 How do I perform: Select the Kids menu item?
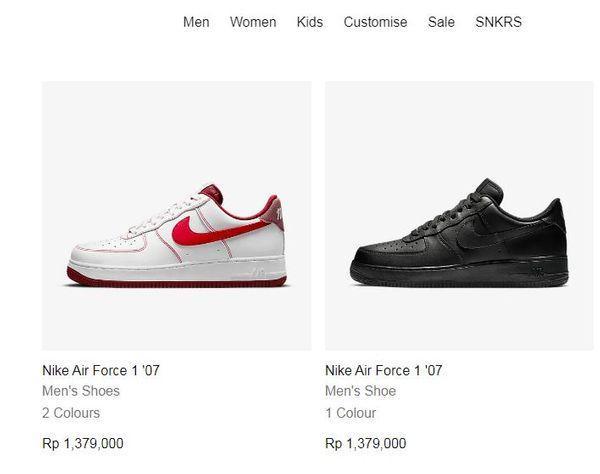pos(310,22)
